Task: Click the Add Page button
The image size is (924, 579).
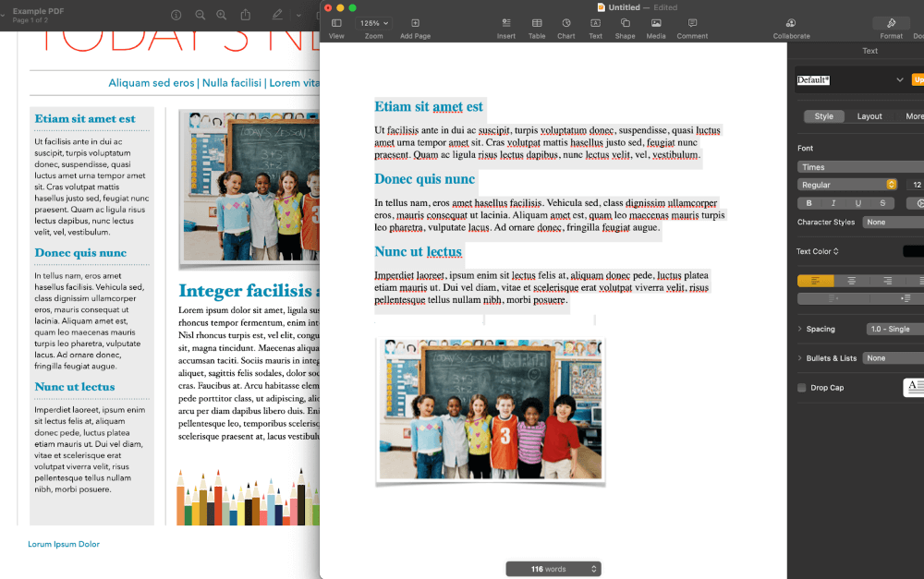Action: coord(415,27)
